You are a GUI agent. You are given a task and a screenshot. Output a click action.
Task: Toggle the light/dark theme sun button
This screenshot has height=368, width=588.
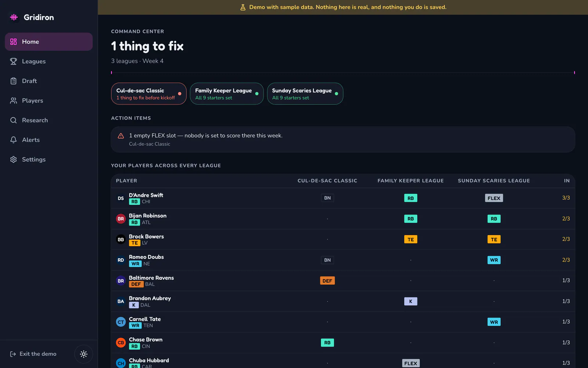pyautogui.click(x=84, y=354)
